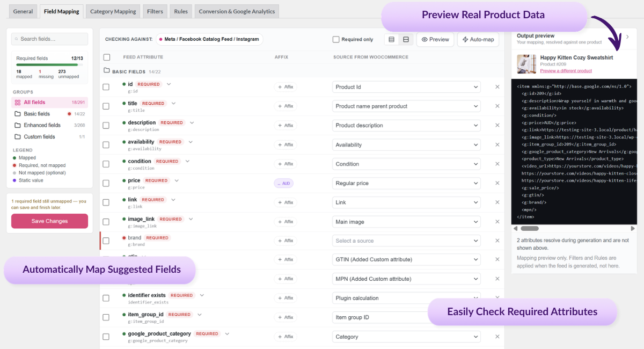Viewport: 644px width, 349px height.
Task: Check the box for the id attribute row
Action: pos(106,87)
